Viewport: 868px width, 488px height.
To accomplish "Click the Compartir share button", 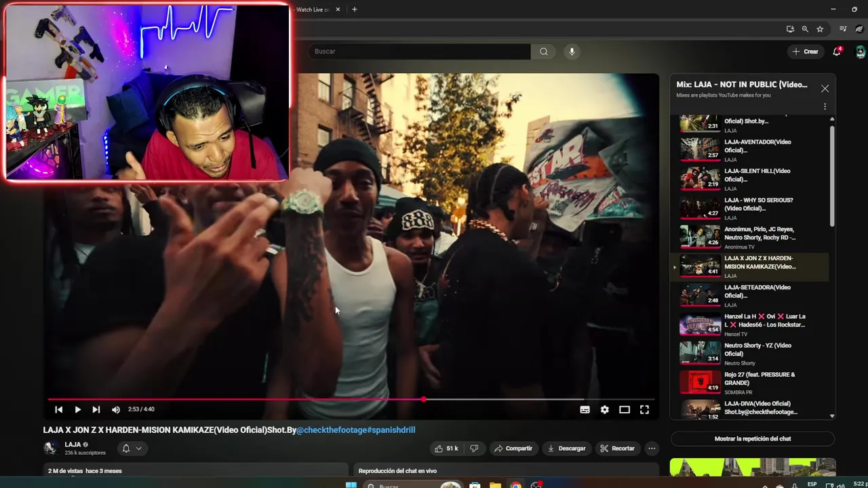I will [513, 448].
